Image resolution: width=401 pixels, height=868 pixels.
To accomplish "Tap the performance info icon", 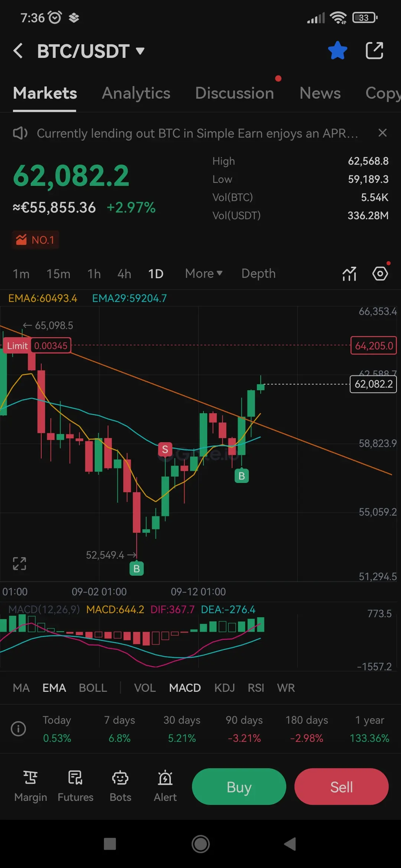I will coord(18,729).
